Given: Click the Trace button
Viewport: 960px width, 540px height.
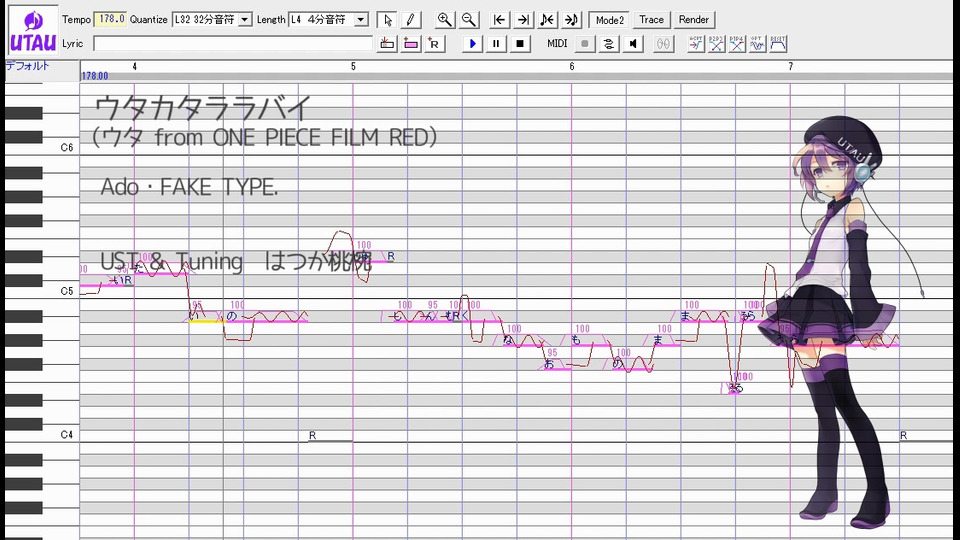Looking at the screenshot, I should click(x=651, y=20).
